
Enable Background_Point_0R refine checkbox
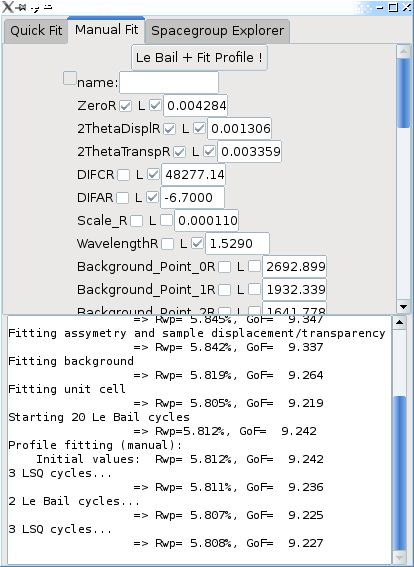coord(225,267)
